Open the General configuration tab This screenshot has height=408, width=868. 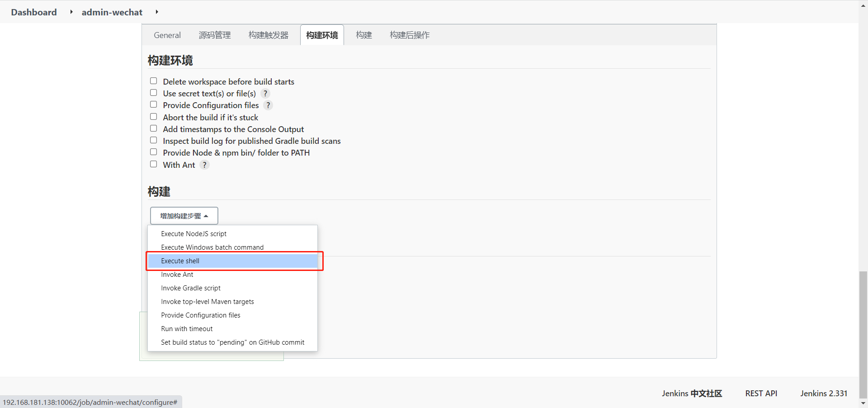point(167,35)
